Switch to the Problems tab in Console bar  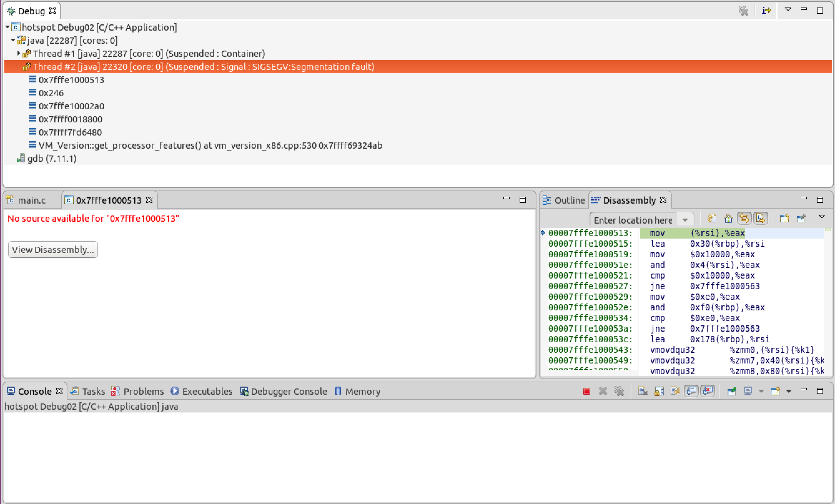(142, 391)
